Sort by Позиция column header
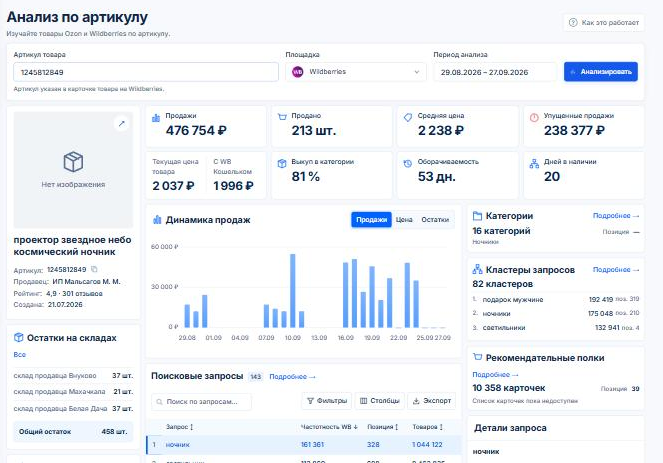 (383, 427)
